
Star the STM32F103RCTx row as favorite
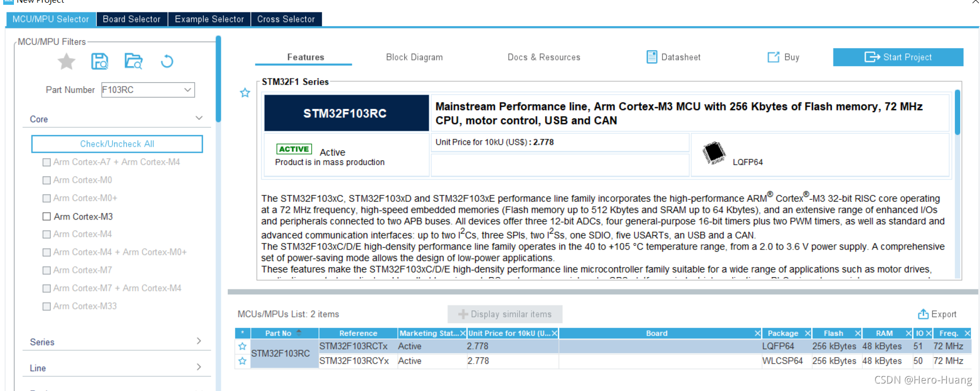[x=242, y=346]
